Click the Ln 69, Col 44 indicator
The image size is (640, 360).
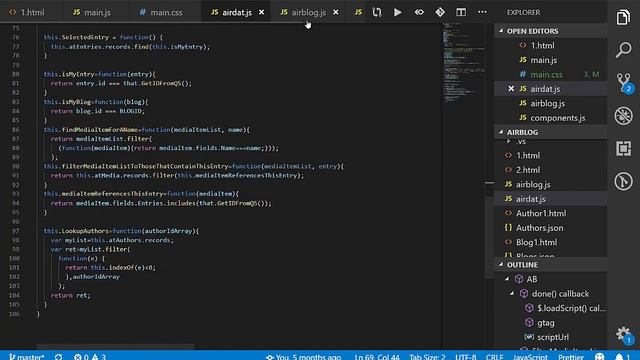tap(377, 357)
